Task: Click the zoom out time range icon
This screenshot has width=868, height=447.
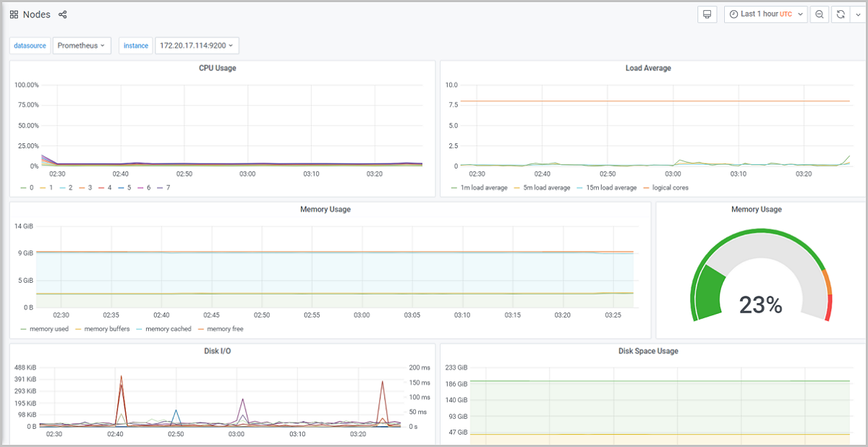Action: pyautogui.click(x=820, y=14)
